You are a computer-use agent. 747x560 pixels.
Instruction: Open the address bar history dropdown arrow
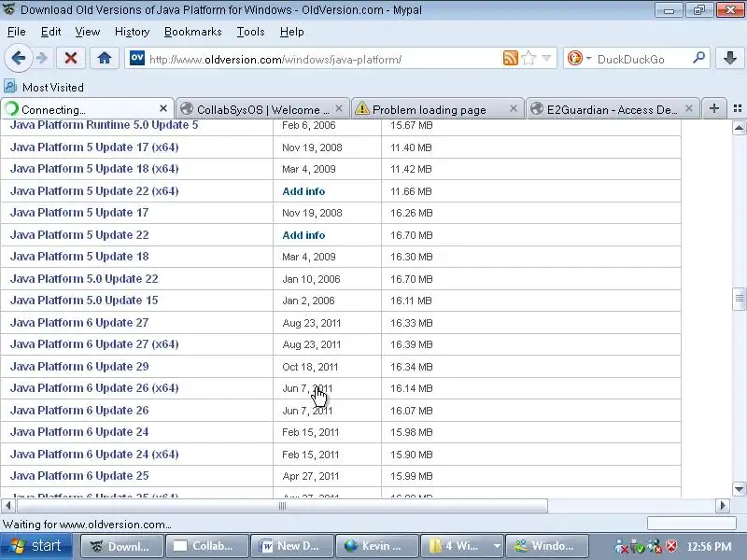(x=546, y=58)
